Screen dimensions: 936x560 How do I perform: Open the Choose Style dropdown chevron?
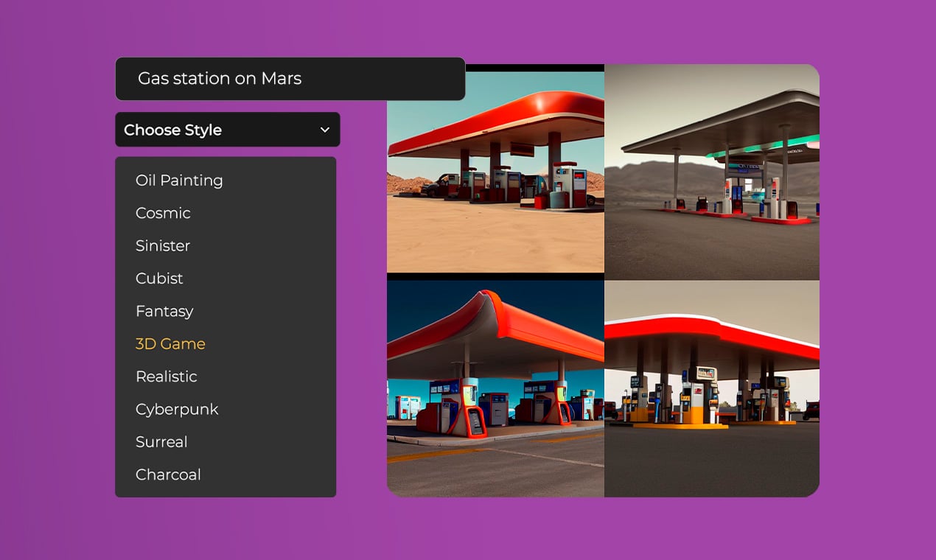click(324, 130)
